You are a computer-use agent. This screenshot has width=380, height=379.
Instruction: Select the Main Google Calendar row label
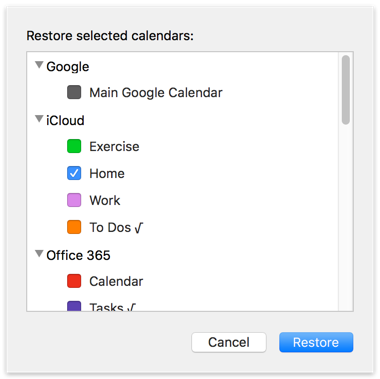pos(156,93)
